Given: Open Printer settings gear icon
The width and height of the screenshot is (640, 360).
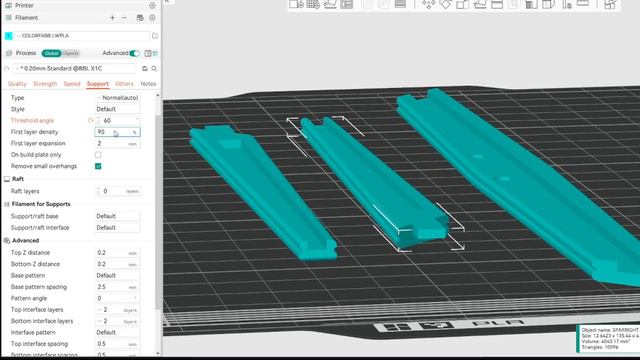Looking at the screenshot, I should tap(152, 5).
